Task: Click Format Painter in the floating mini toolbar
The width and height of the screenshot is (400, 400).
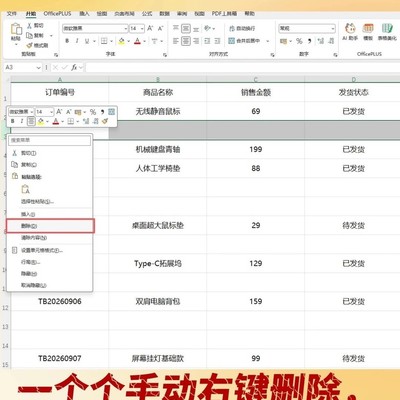Action: coord(105,121)
